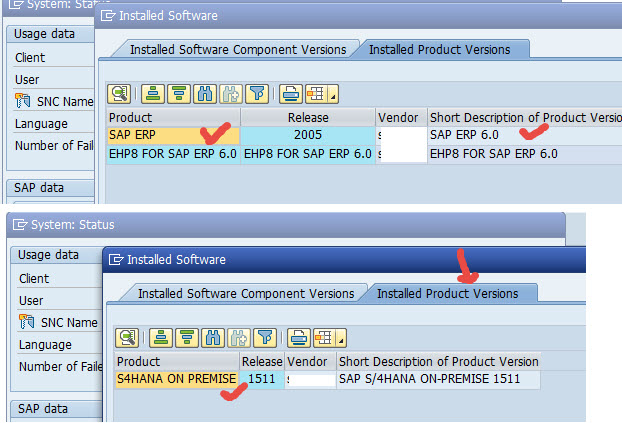
Task: Click Details icon in lower S4HANA toolbar
Action: tap(127, 338)
